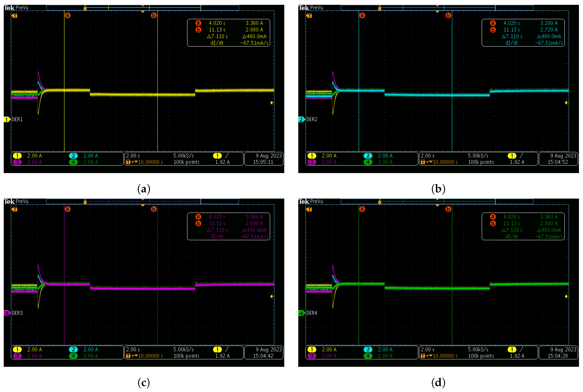Click the Tek PreVu label above the DER1 plot

(x=16, y=8)
